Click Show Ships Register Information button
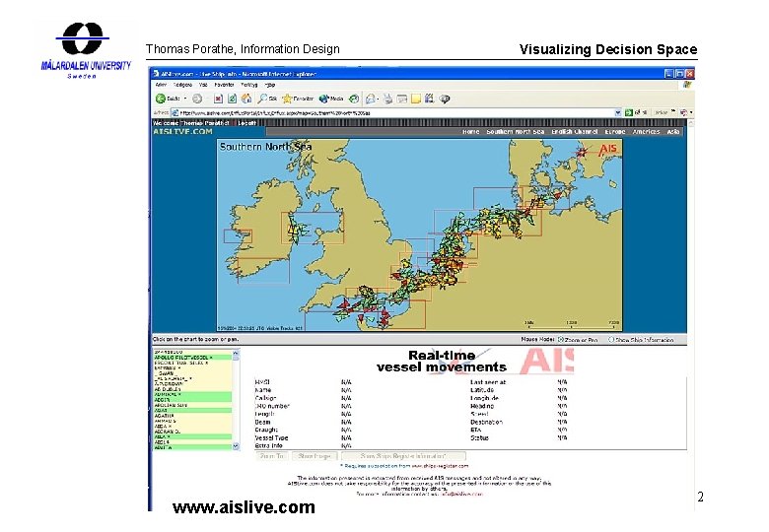This screenshot has width=769, height=532. [403, 456]
